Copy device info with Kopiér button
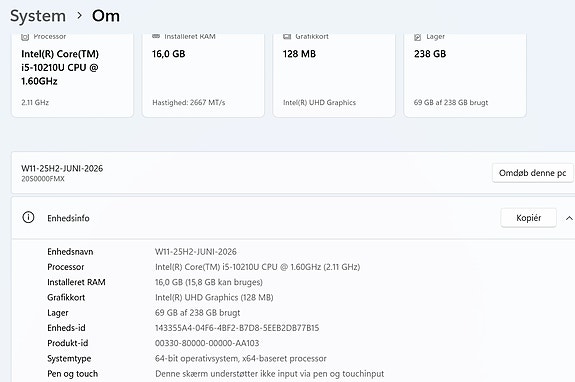575x382 pixels. pos(528,218)
